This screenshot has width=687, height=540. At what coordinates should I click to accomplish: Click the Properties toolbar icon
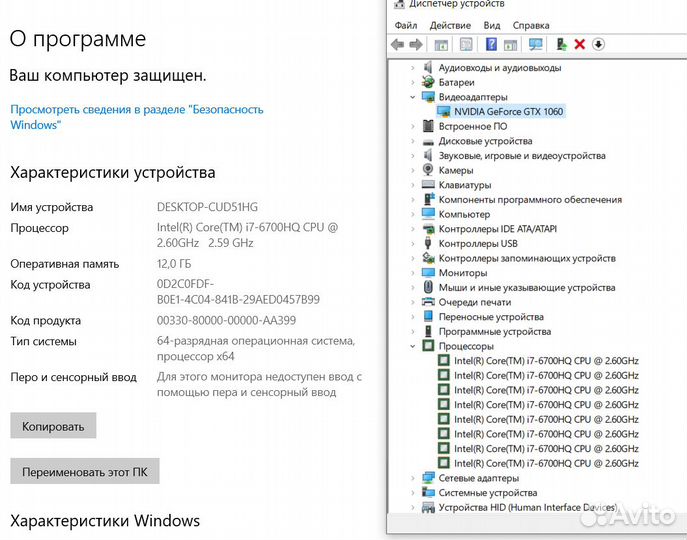coord(466,44)
